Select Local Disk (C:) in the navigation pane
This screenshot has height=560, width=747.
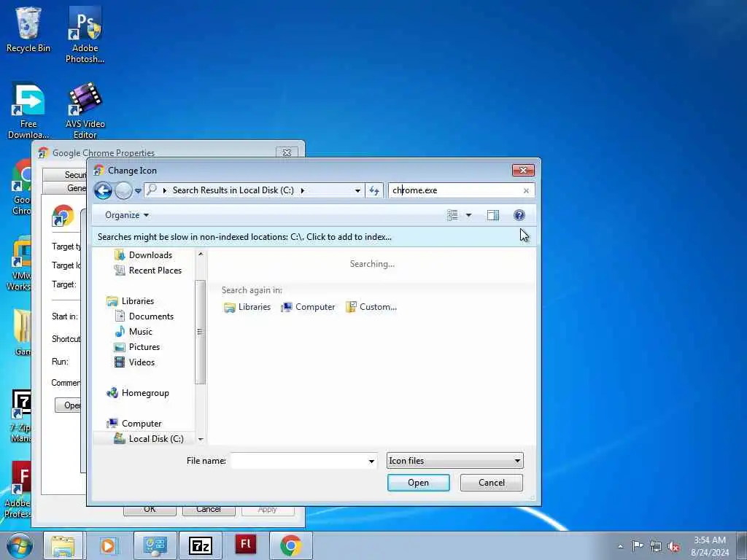click(x=149, y=438)
